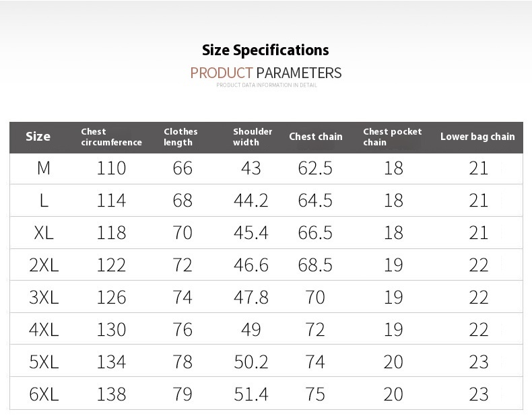This screenshot has height=420, width=532.
Task: Select the XL size row label
Action: [x=44, y=233]
